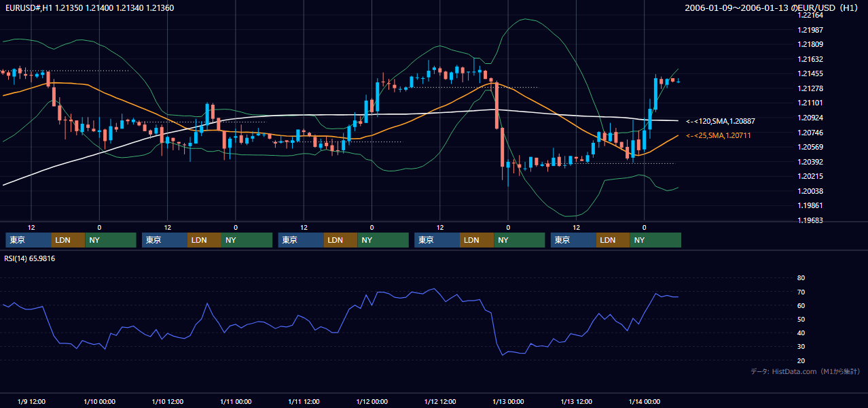Click price axis value 1.21278

[810, 88]
